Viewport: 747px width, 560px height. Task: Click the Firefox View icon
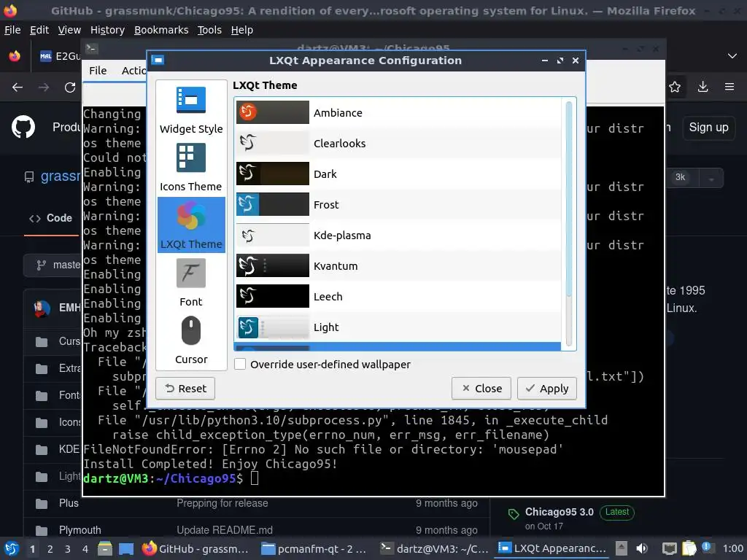click(x=15, y=55)
